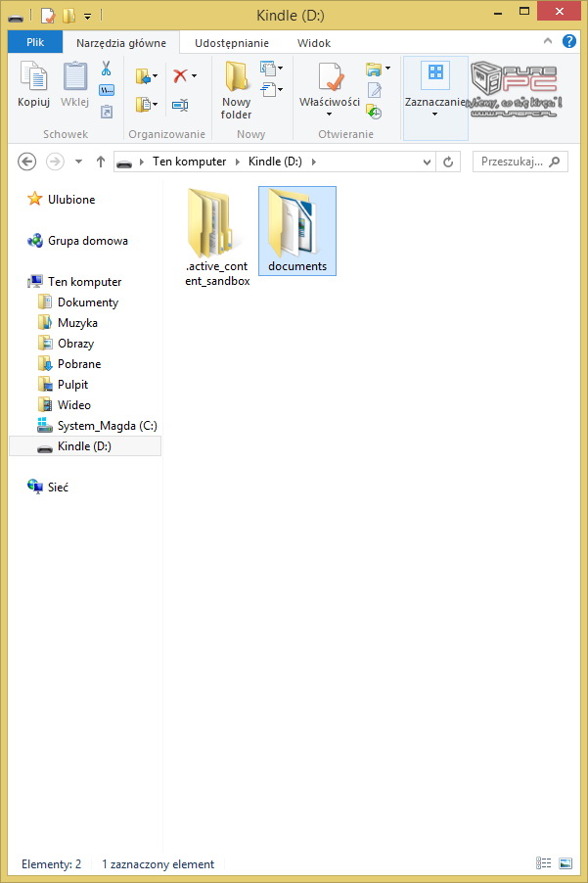Click the quick access Properties icon
The height and width of the screenshot is (883, 588).
tap(48, 16)
